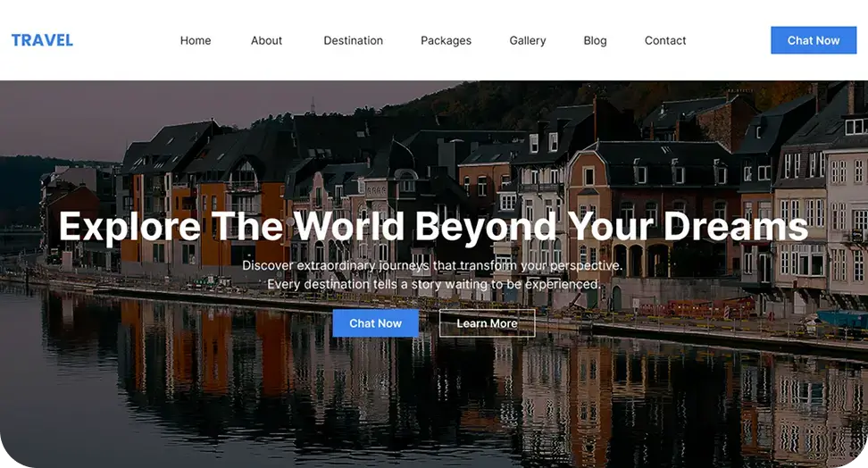Click the word 'Dreams' in headline

[x=736, y=226]
